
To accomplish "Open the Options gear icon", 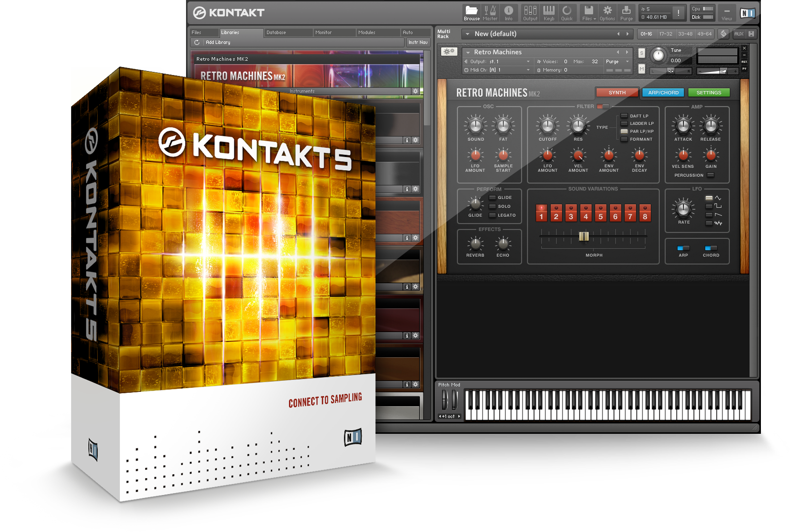I will (x=607, y=13).
